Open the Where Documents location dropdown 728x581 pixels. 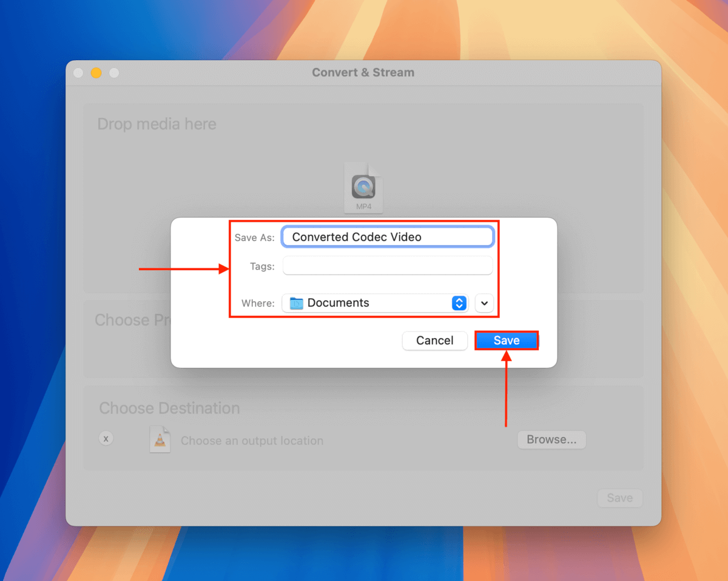(375, 303)
